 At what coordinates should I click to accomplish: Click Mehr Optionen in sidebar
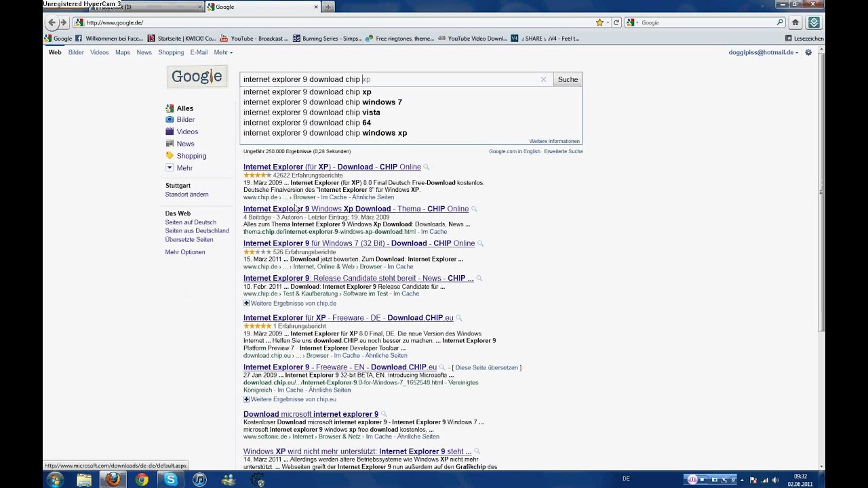point(185,252)
